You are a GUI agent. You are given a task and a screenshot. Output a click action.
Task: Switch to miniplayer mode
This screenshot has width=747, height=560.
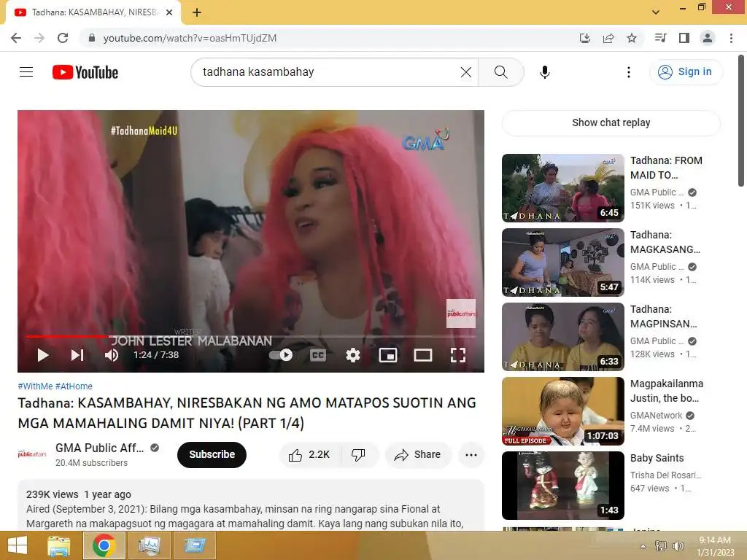tap(388, 355)
